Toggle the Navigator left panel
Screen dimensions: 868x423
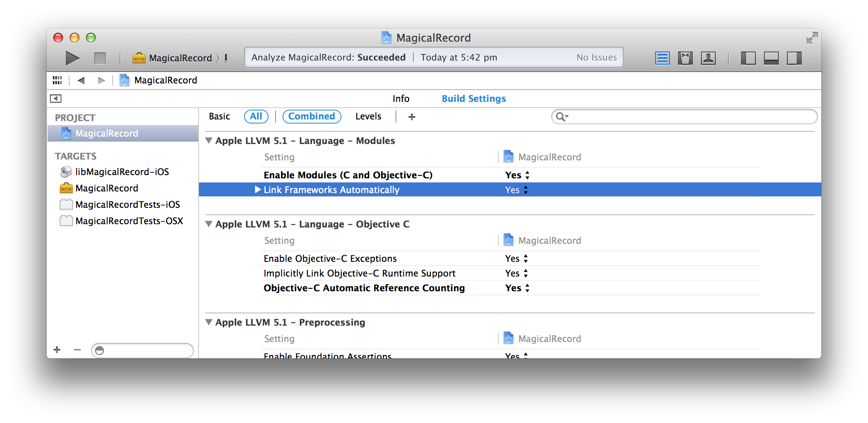[x=748, y=58]
